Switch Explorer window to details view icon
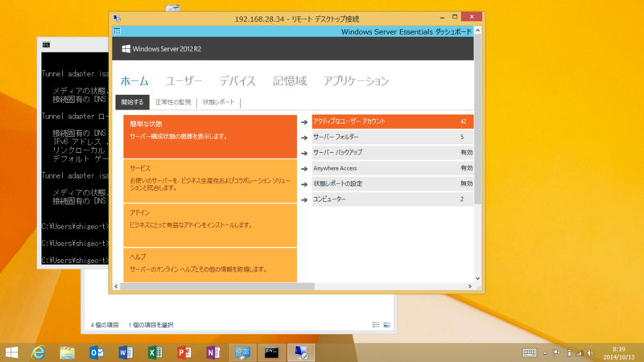 pyautogui.click(x=376, y=325)
